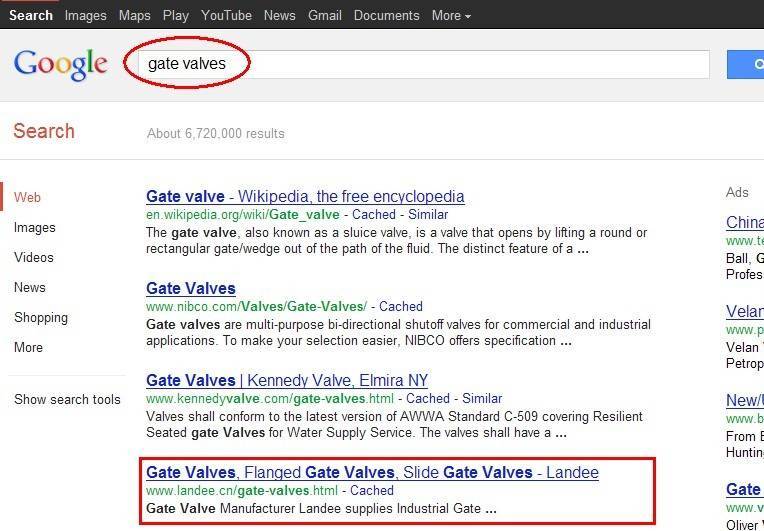This screenshot has width=764, height=531.
Task: Open Similar link for Wikipedia result
Action: pyautogui.click(x=428, y=214)
